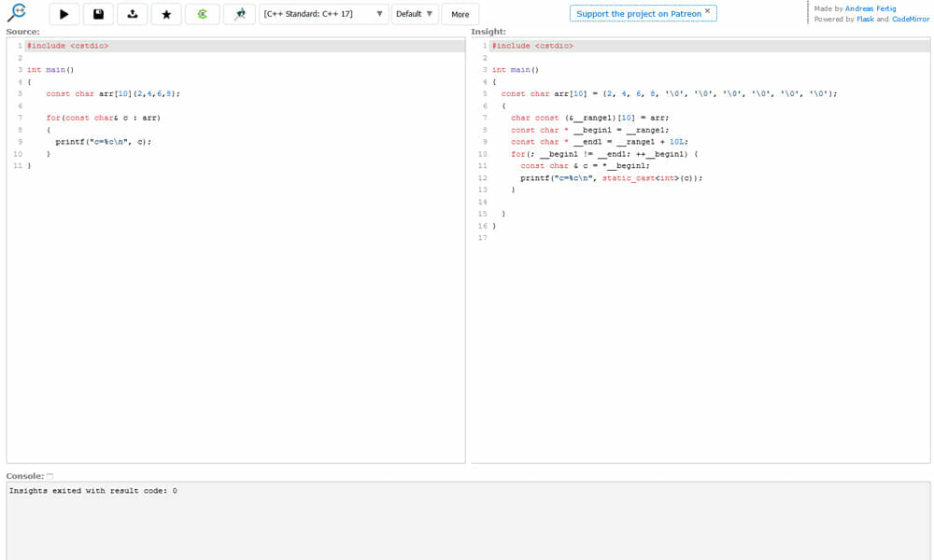
Task: Open code in Compiler Explorer (green icon)
Action: click(x=202, y=14)
